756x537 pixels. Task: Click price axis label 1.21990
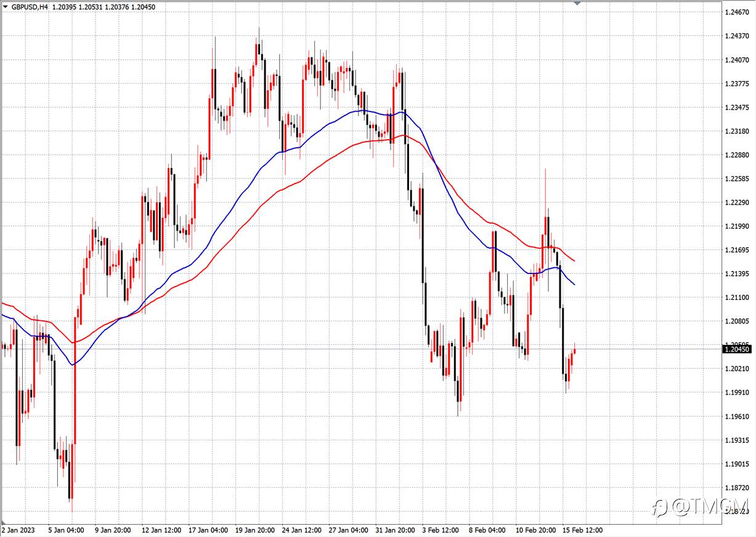tap(737, 226)
